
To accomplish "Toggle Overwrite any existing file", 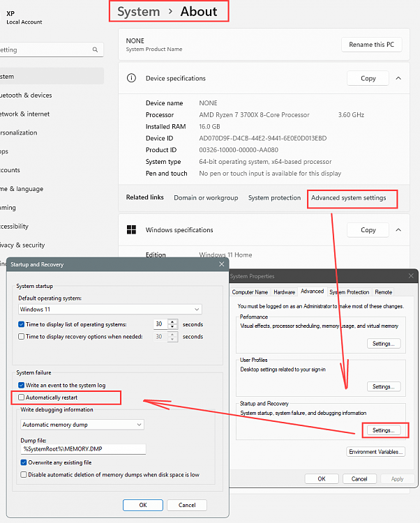I will tap(24, 462).
